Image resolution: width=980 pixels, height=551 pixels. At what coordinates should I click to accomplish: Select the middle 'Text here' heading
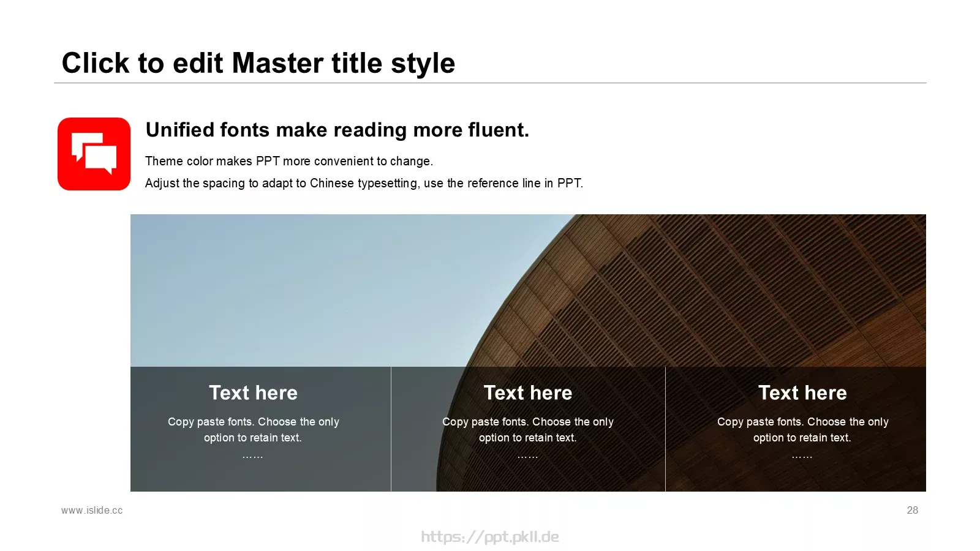(528, 392)
